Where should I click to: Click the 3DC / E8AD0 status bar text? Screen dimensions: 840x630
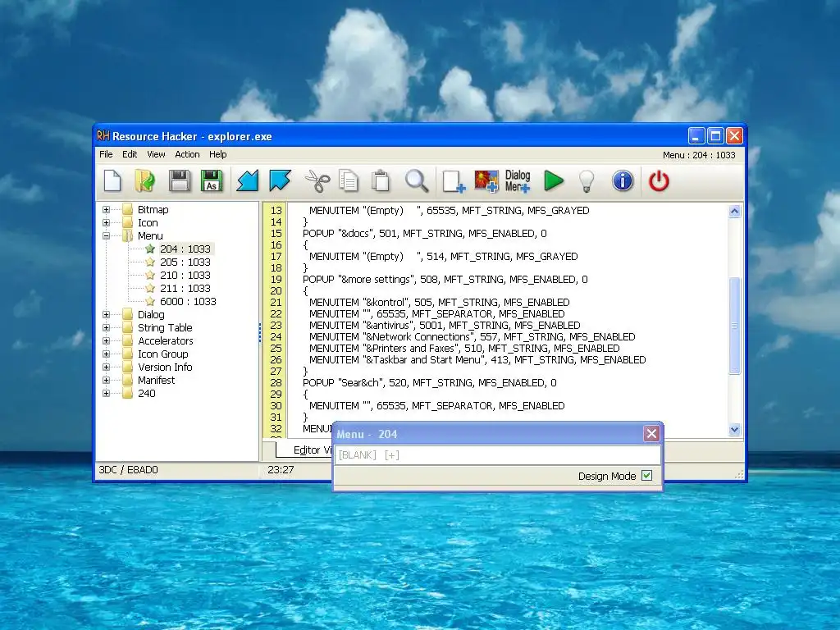point(128,470)
